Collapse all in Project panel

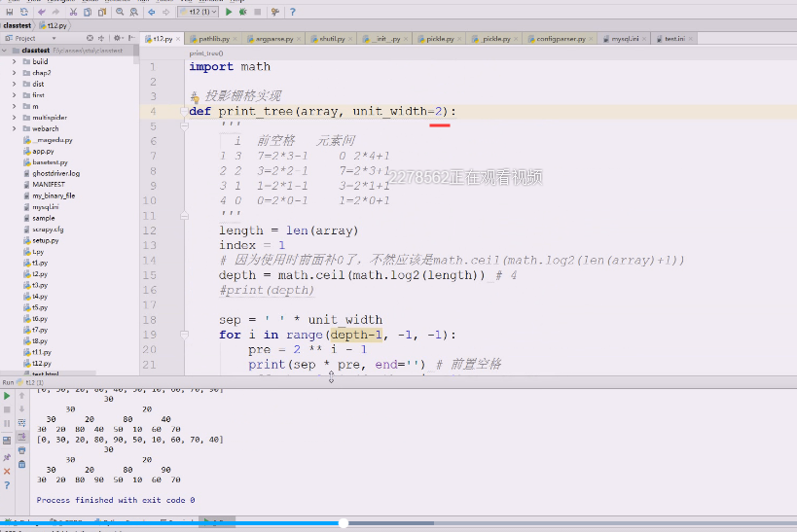pyautogui.click(x=101, y=38)
